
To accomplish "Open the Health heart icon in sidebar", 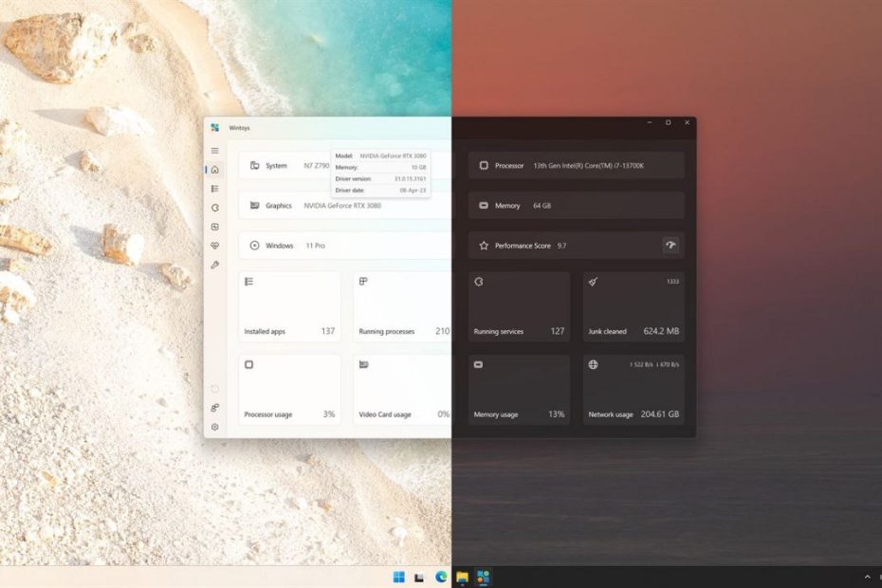I will click(x=214, y=246).
